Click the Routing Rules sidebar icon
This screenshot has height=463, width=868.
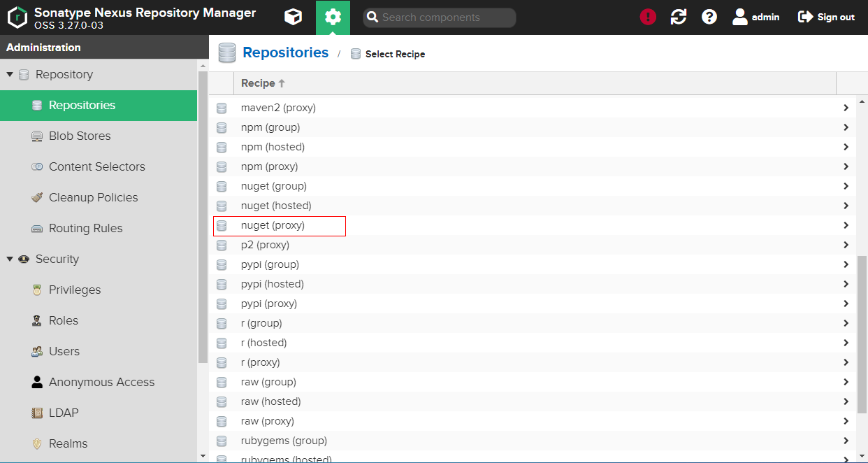point(37,229)
